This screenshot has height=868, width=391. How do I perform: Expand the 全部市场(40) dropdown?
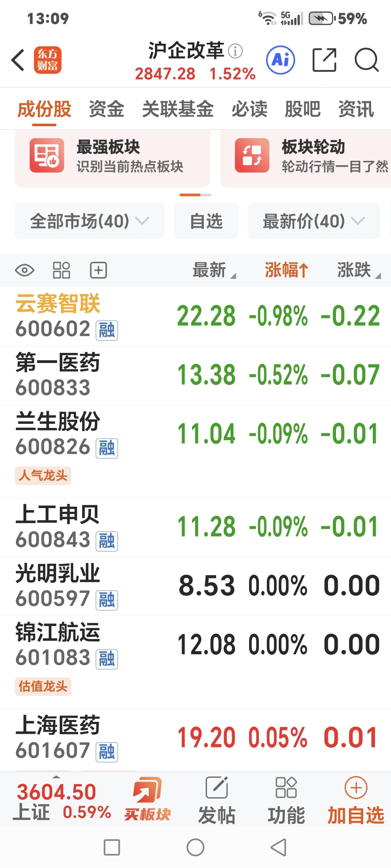(89, 221)
